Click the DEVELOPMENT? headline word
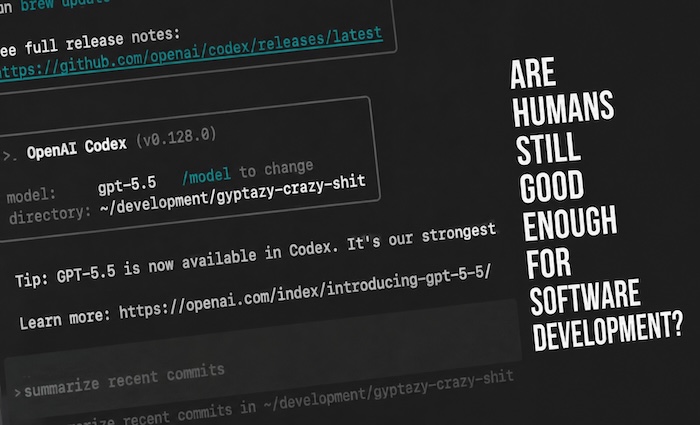Screen dimensions: 700x425 (608, 329)
